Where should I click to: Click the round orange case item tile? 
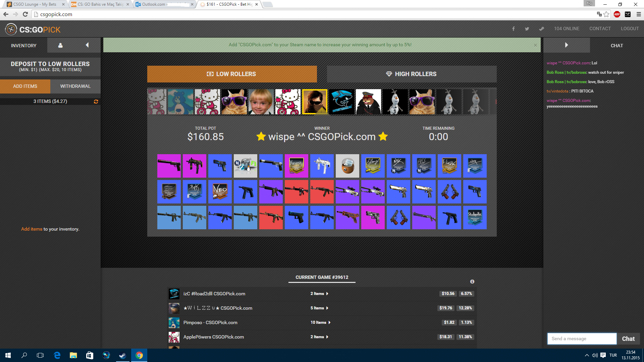pyautogui.click(x=347, y=166)
